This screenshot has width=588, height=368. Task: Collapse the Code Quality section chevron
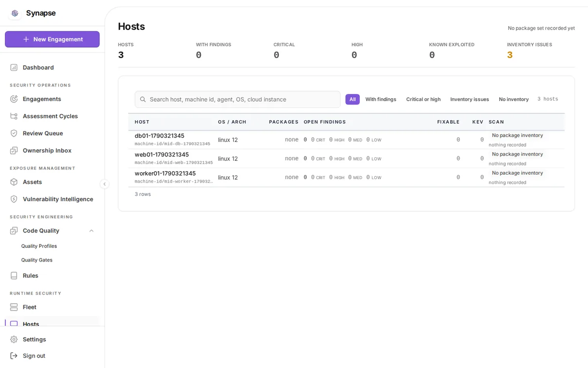point(91,231)
